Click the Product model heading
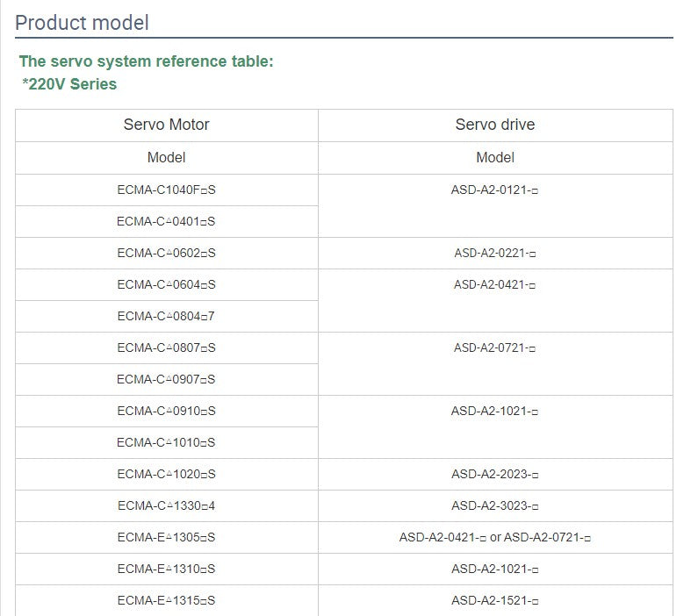Screen dimensions: 691x616 click(83, 23)
